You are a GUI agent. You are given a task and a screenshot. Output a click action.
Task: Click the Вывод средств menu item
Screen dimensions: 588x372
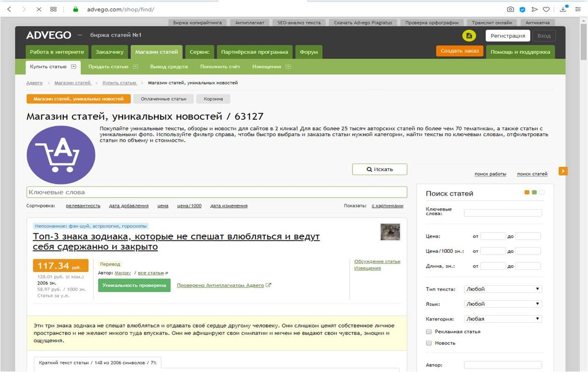click(169, 67)
